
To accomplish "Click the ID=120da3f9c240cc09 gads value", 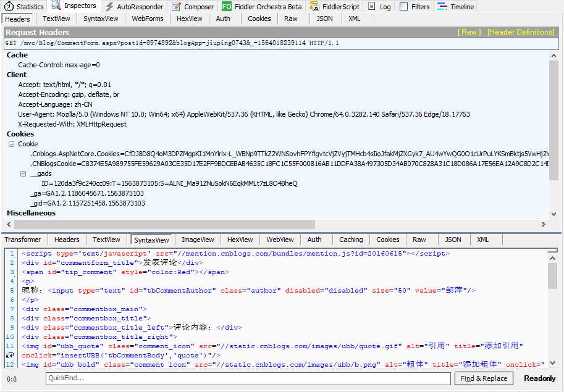I will point(169,183).
